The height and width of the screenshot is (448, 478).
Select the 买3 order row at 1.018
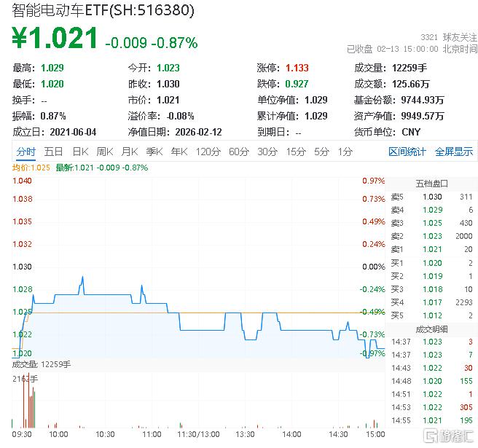[x=431, y=289]
